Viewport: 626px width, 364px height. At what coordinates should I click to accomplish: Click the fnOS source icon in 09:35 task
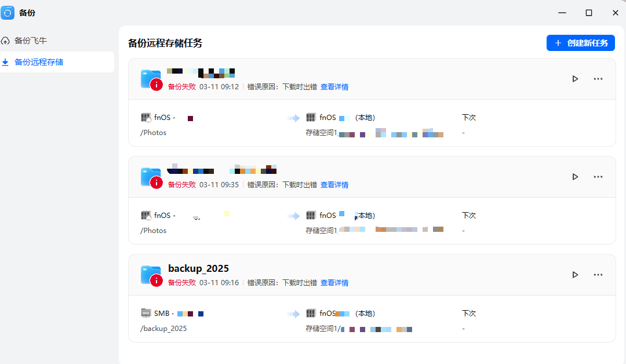pyautogui.click(x=145, y=215)
